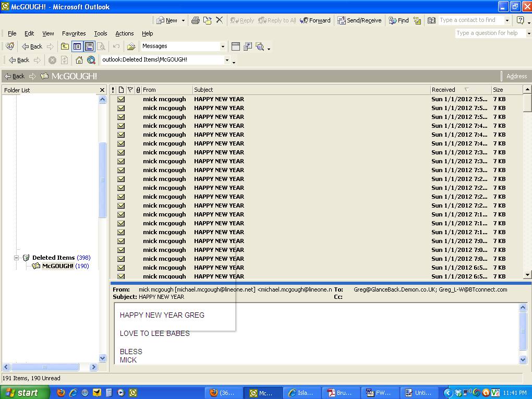Sort by the message Icon column header
This screenshot has width=532, height=399.
[x=121, y=90]
